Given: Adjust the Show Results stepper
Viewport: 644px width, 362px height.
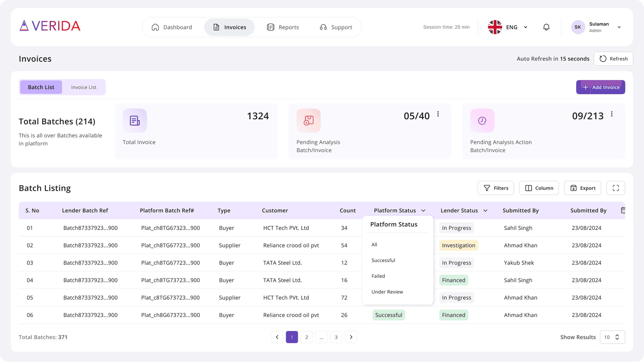Looking at the screenshot, I should [x=617, y=337].
